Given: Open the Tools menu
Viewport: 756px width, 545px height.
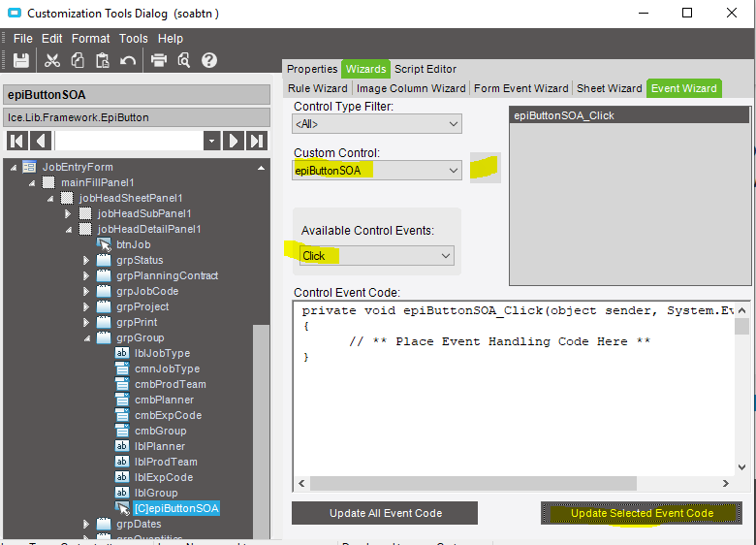Looking at the screenshot, I should pos(133,39).
